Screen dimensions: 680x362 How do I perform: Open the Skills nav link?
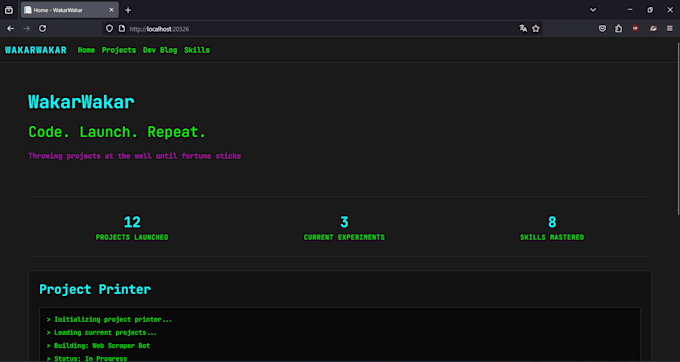[197, 50]
